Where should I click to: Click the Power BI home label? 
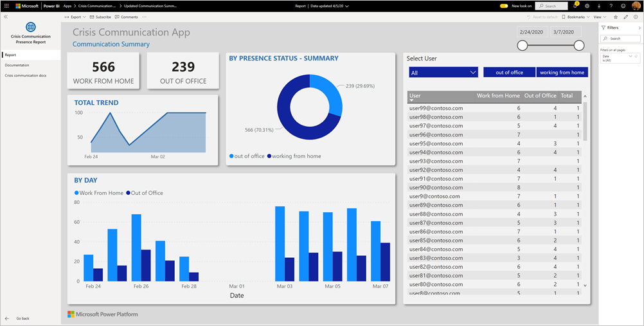pos(52,6)
